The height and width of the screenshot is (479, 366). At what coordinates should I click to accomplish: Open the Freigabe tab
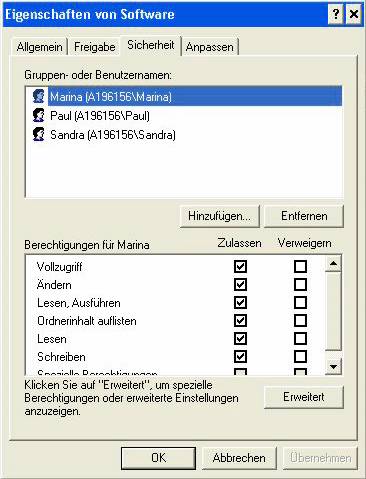tap(95, 47)
